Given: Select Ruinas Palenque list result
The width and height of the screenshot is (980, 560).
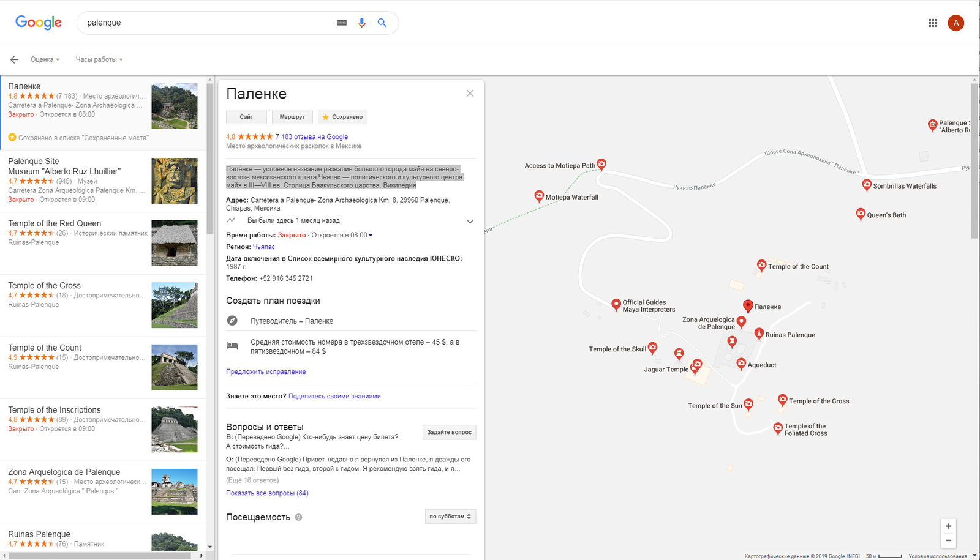Looking at the screenshot, I should tap(103, 538).
